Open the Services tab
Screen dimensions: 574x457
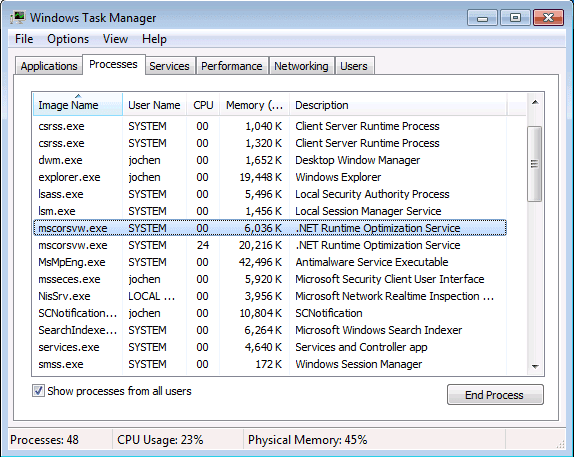click(169, 66)
